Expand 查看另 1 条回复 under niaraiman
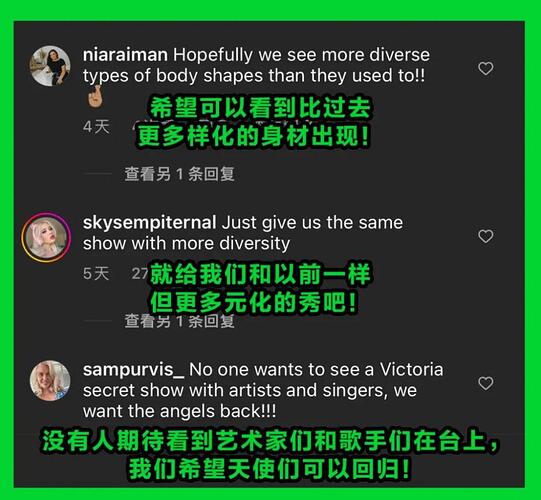541x500 pixels. [x=179, y=174]
